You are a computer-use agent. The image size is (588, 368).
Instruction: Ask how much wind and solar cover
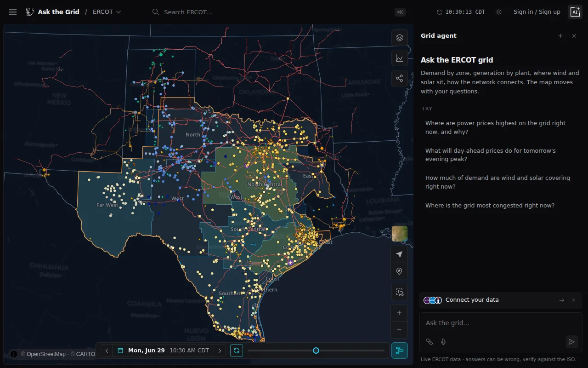point(501,182)
